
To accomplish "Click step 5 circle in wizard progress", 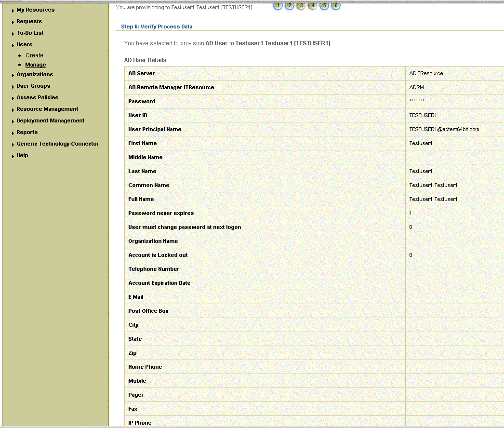I will pos(324,5).
